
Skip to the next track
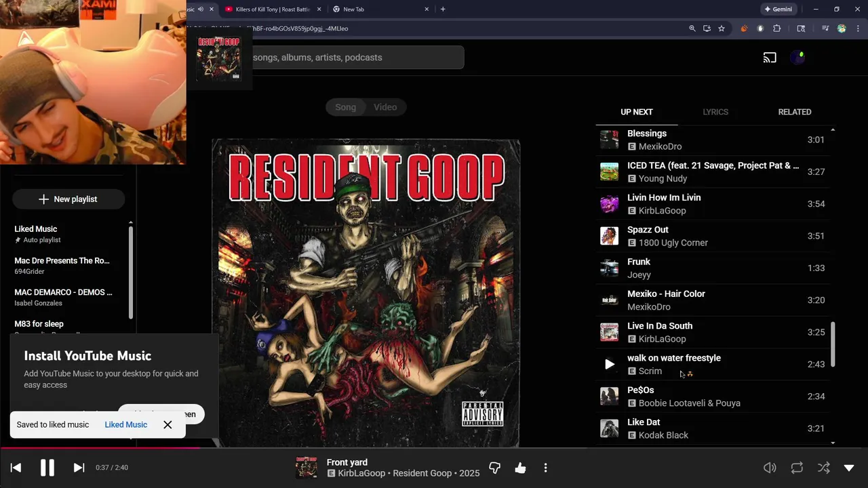(x=79, y=468)
